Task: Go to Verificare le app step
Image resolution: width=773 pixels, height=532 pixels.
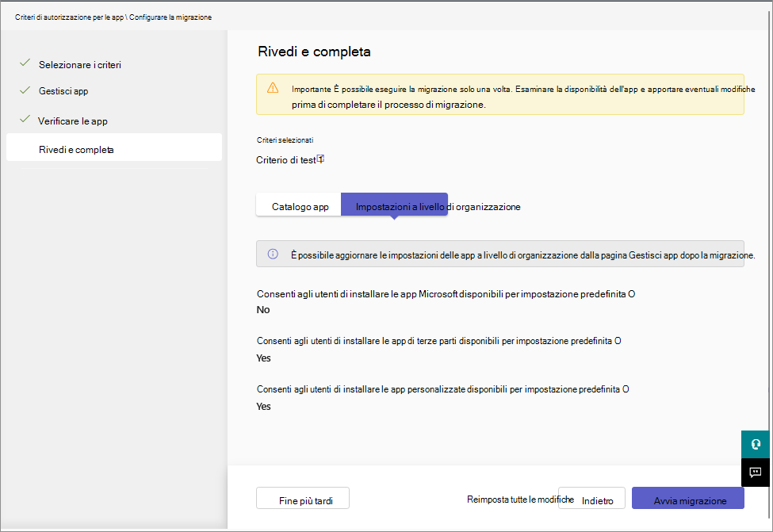Action: pos(72,121)
